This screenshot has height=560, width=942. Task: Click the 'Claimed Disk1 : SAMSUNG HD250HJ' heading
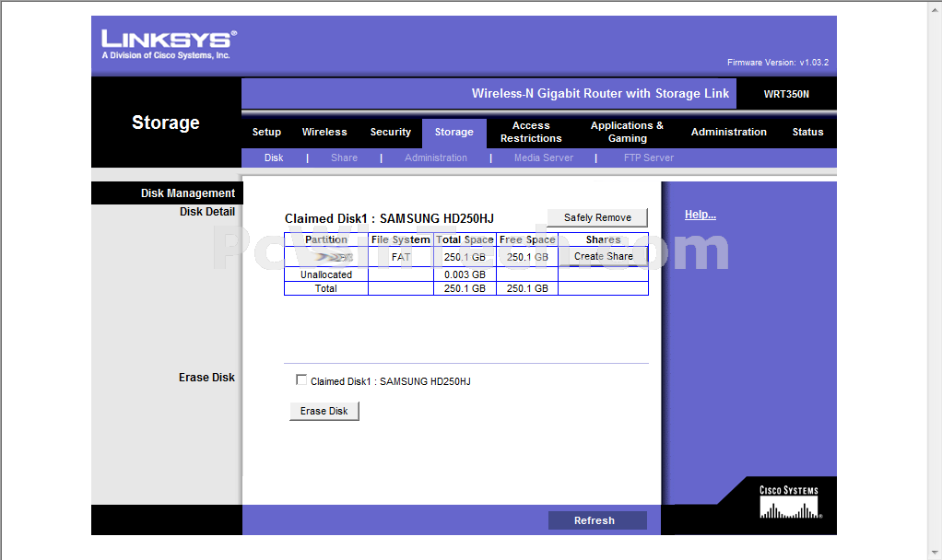click(389, 218)
